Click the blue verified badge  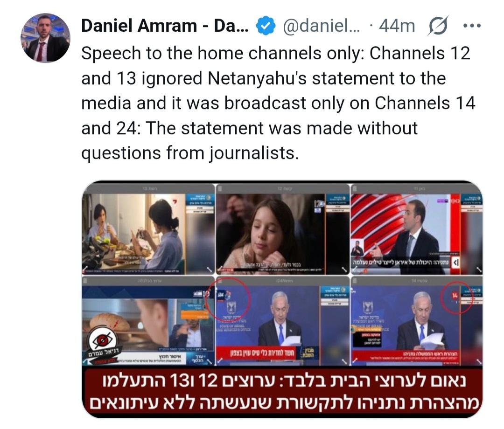pos(266,26)
